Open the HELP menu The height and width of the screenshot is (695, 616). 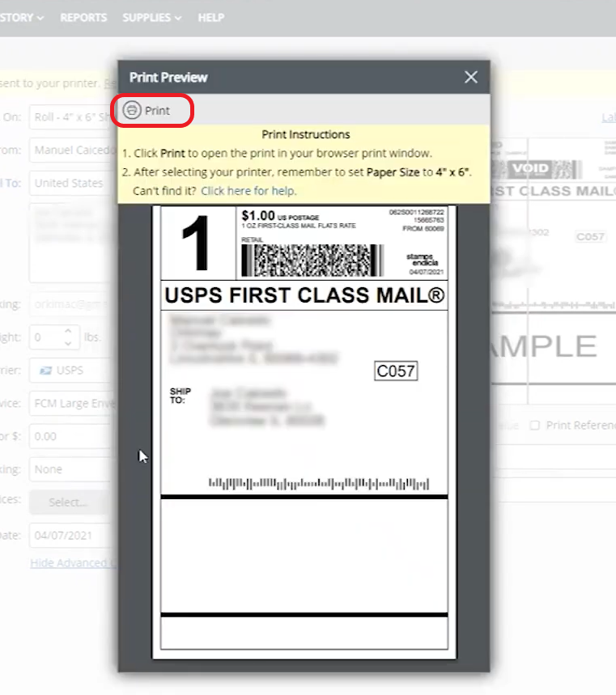(x=211, y=18)
